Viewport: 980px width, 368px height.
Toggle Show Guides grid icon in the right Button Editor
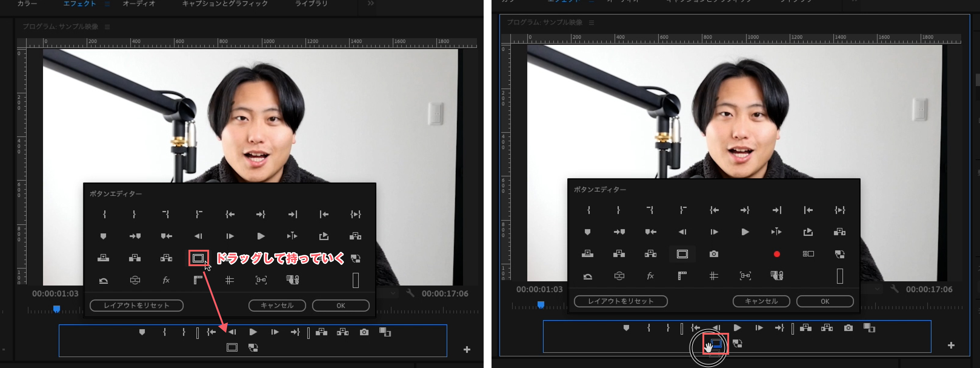(714, 276)
